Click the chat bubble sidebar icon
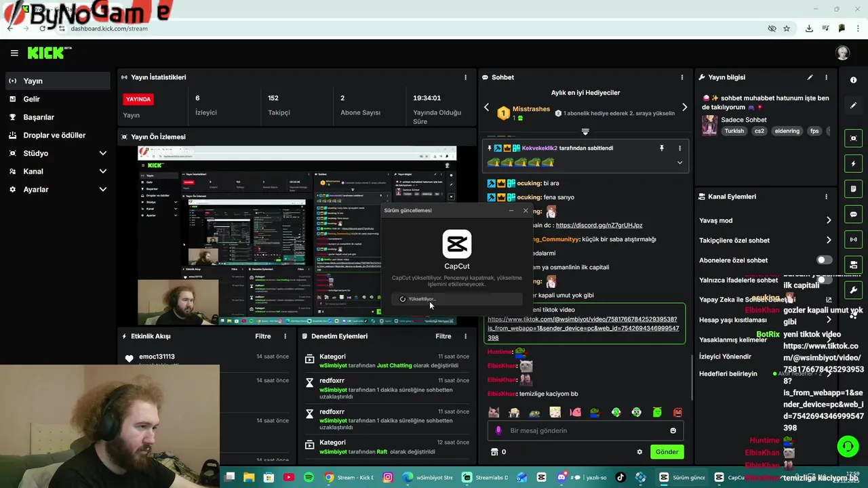 (x=853, y=214)
